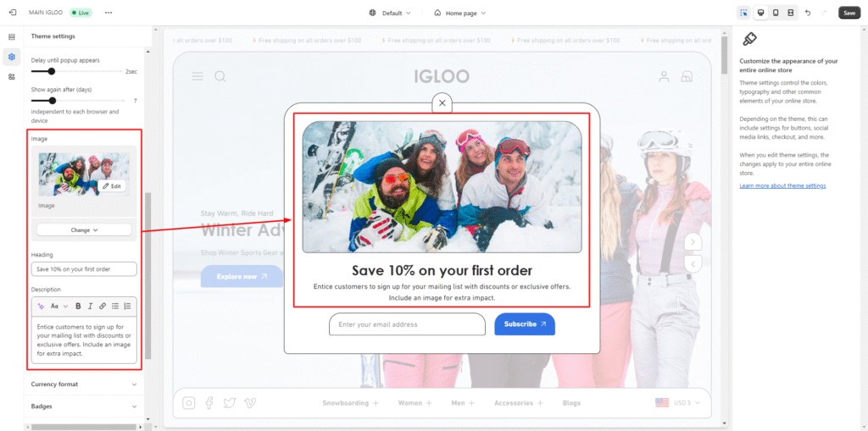Insert link in Description editor
868x431 pixels.
(x=102, y=306)
